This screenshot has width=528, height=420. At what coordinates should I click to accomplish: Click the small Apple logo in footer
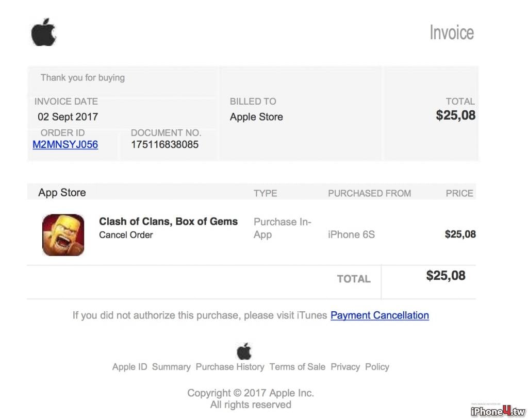pyautogui.click(x=244, y=351)
